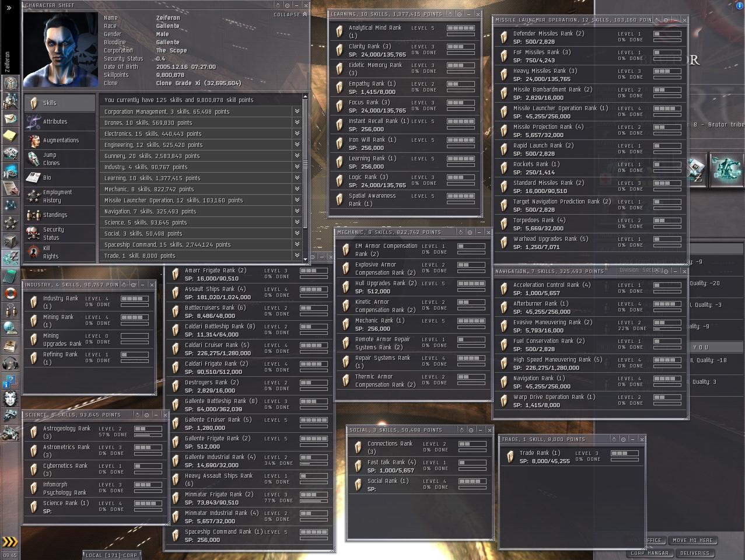The height and width of the screenshot is (560, 745).
Task: Open the jukebox headphones icon
Action: point(10,363)
